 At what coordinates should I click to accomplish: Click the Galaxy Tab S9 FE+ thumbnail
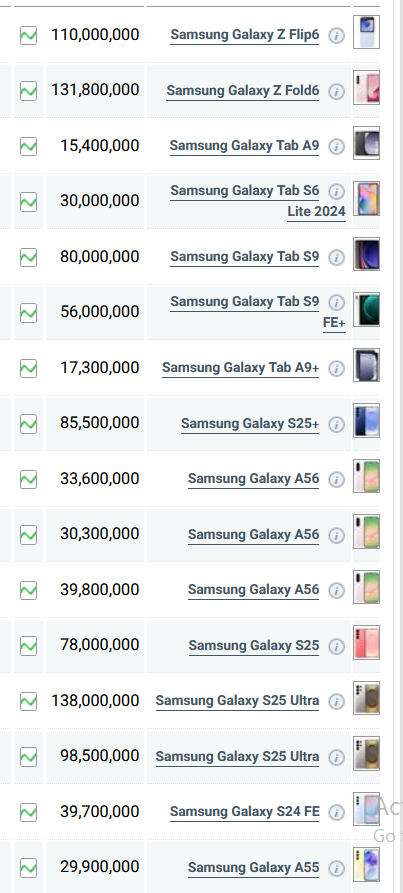click(366, 310)
